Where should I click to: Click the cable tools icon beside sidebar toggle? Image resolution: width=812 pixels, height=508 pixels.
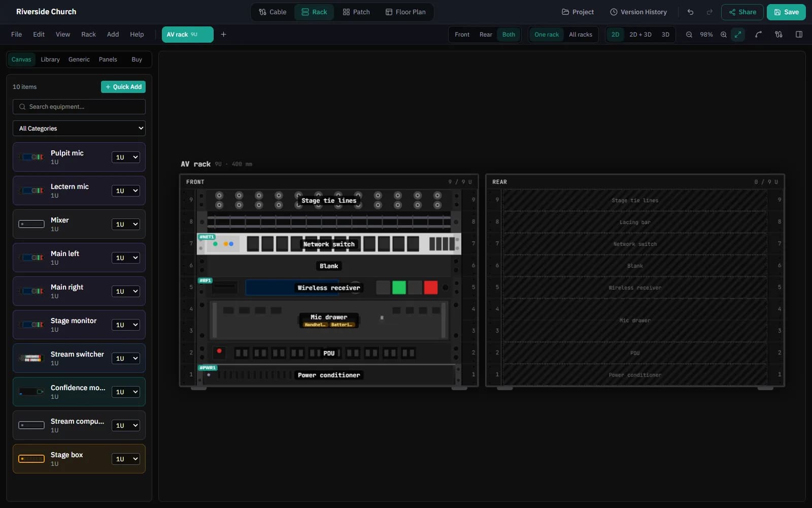tap(779, 35)
